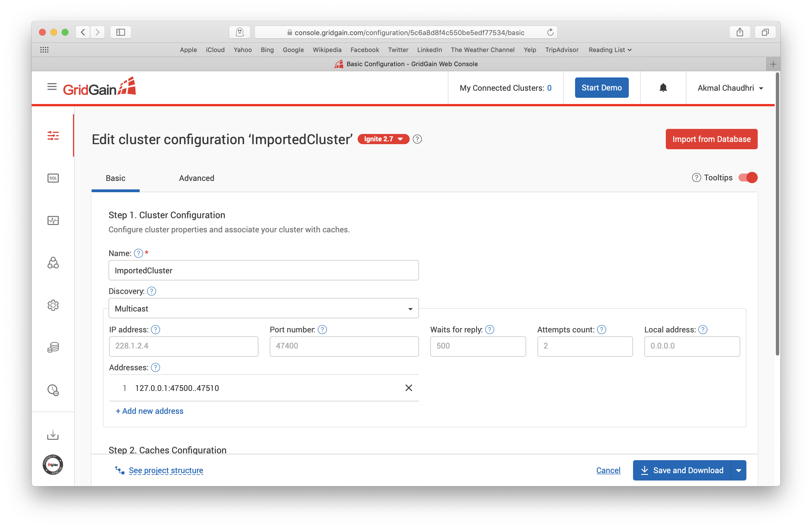This screenshot has height=528, width=812.
Task: Open the SQL notebooks sidebar icon
Action: [x=53, y=178]
